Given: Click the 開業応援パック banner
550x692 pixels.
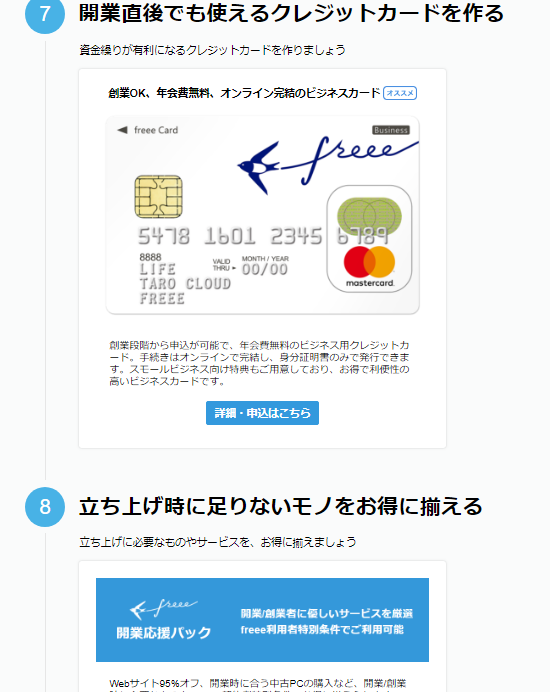Looking at the screenshot, I should coord(262,620).
